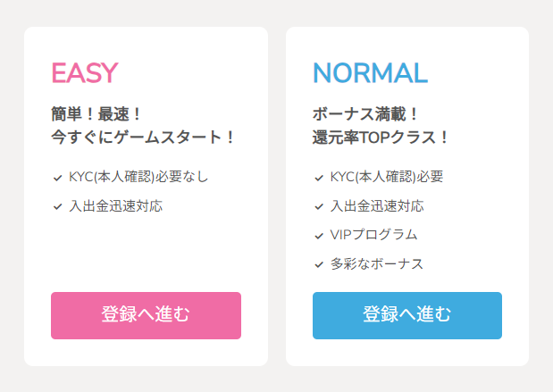Click the 簡単！最速！ tagline

coord(97,114)
